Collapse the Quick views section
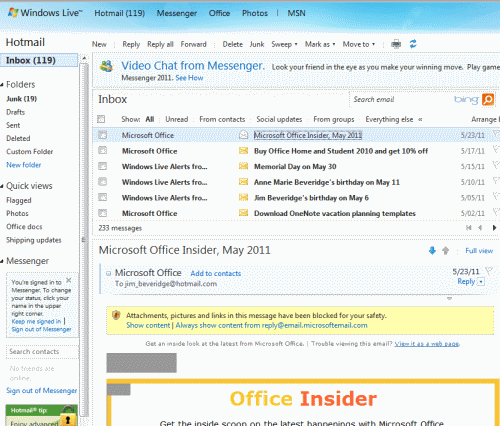The width and height of the screenshot is (500, 426). 2,186
